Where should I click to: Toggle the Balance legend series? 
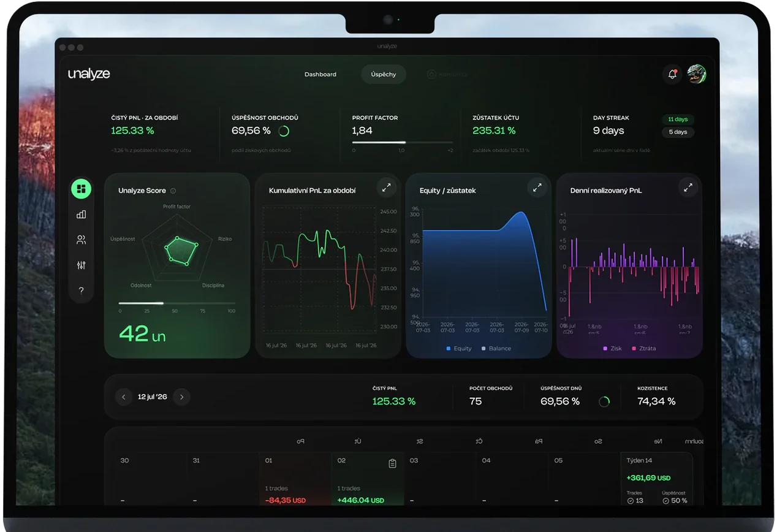(x=496, y=349)
